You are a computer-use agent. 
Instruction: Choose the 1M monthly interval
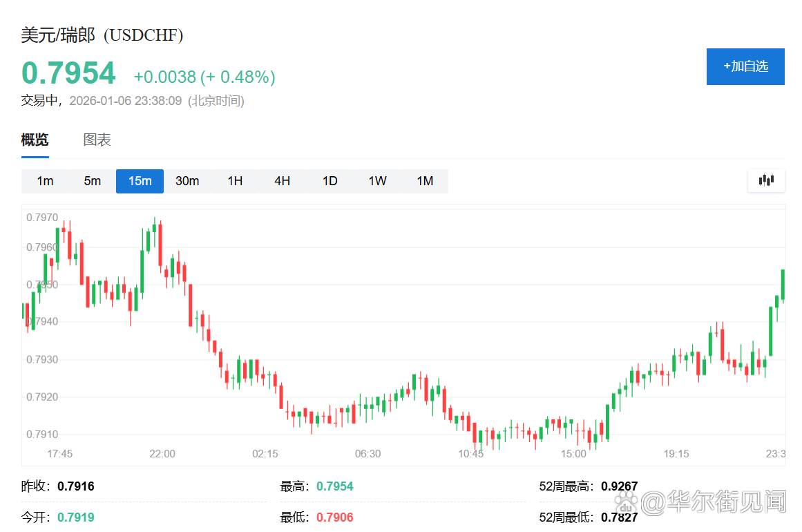[425, 181]
